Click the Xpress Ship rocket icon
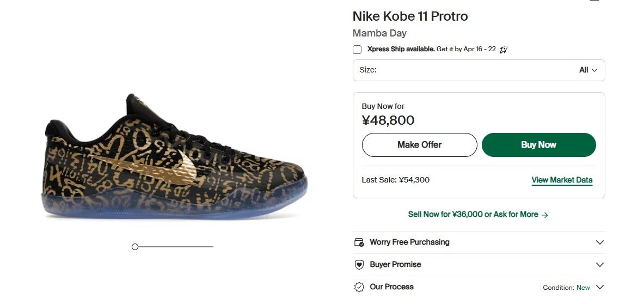 point(504,50)
